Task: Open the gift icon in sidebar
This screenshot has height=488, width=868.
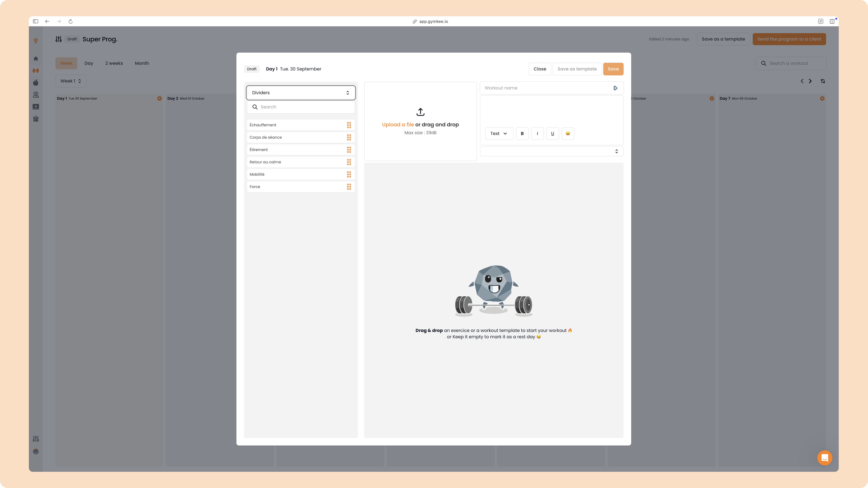Action: (x=36, y=119)
